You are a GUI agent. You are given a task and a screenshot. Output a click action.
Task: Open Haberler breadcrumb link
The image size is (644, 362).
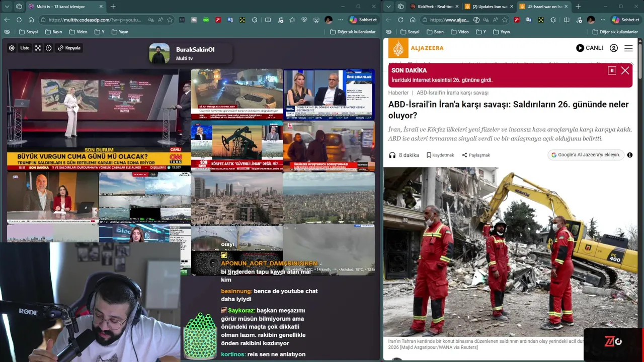click(398, 93)
